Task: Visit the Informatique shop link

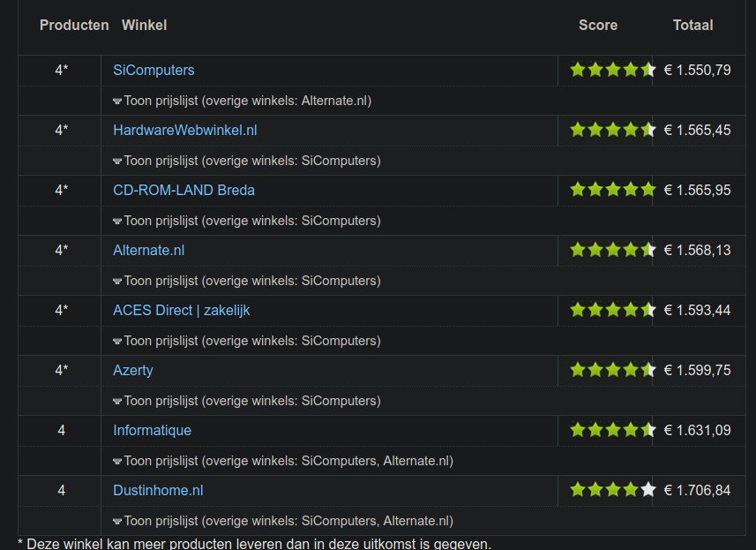Action: point(153,430)
